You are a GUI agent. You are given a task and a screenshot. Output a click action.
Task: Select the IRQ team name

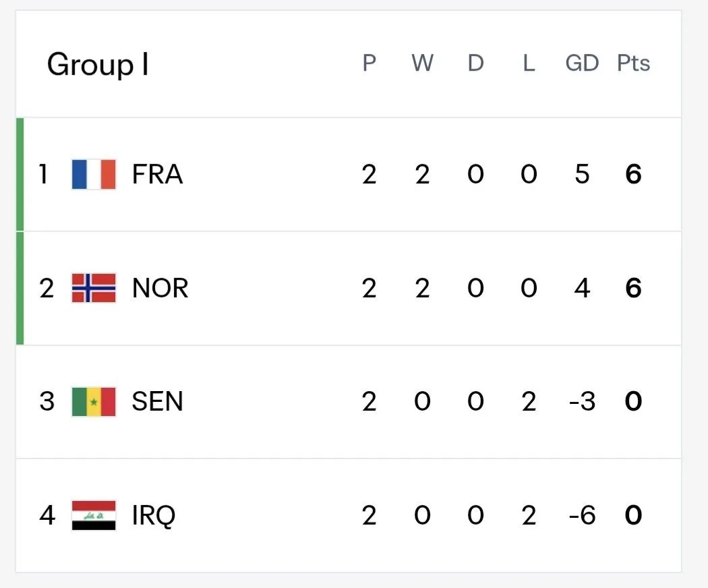[154, 515]
